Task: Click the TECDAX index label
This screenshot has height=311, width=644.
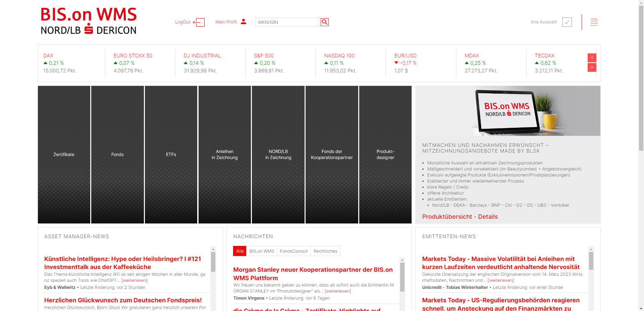Action: pos(545,56)
